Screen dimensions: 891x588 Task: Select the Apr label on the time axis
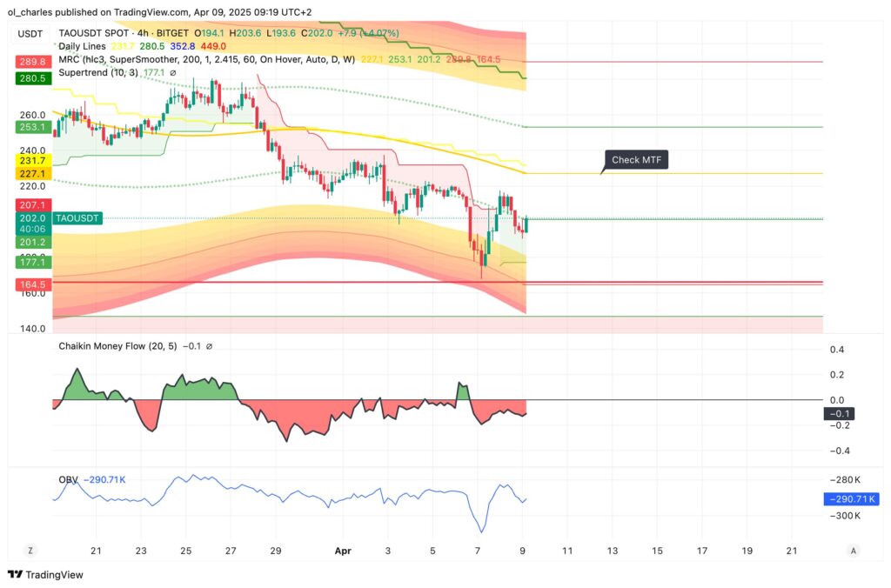point(342,551)
